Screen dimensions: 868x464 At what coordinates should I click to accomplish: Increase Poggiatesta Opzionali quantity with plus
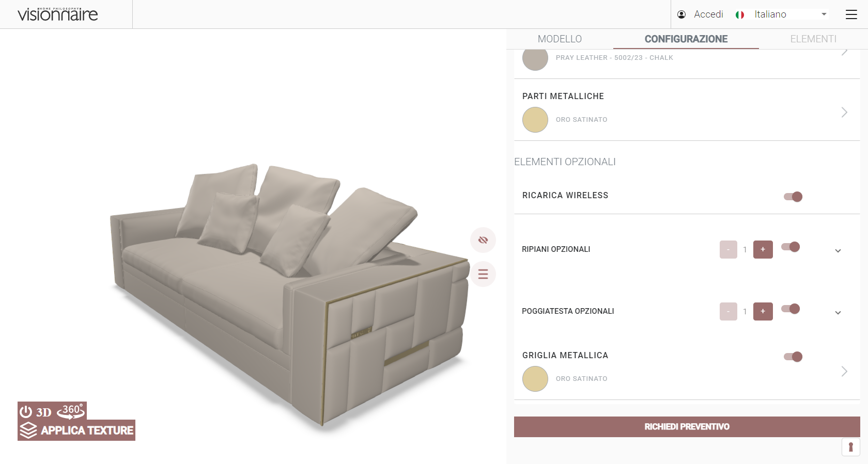point(763,311)
